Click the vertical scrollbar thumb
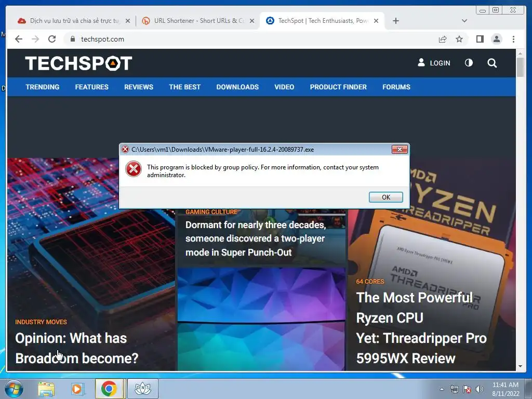 [520, 67]
